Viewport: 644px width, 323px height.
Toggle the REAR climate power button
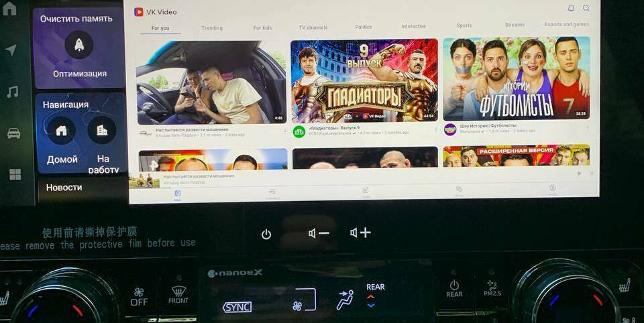[x=454, y=288]
